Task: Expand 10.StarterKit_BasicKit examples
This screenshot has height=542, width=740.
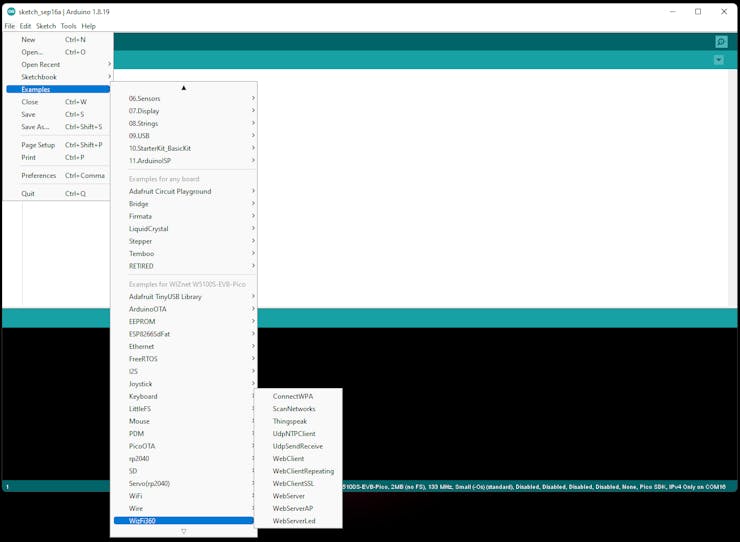Action: (x=184, y=148)
